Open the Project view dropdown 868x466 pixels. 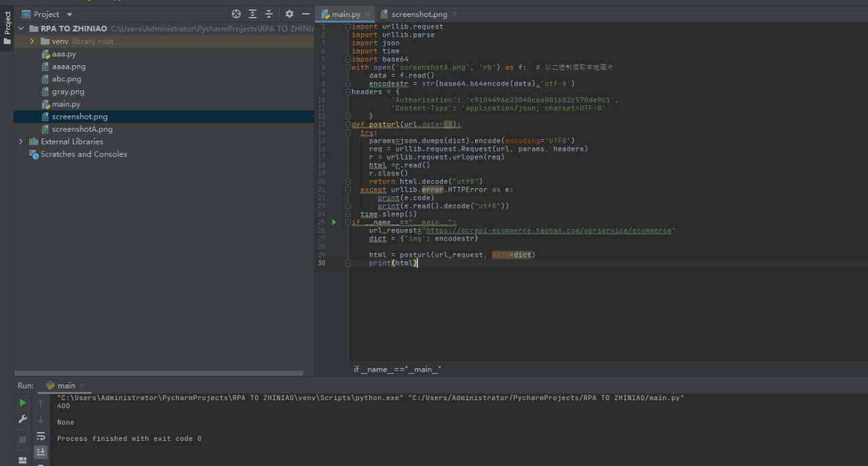click(x=69, y=14)
